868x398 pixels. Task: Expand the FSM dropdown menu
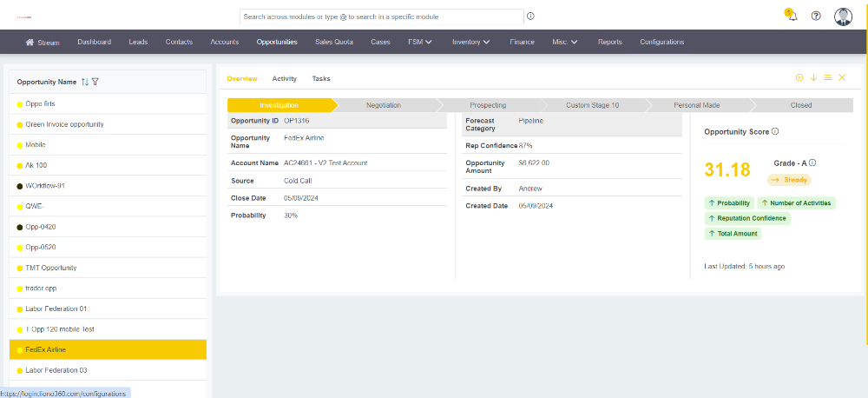tap(420, 42)
